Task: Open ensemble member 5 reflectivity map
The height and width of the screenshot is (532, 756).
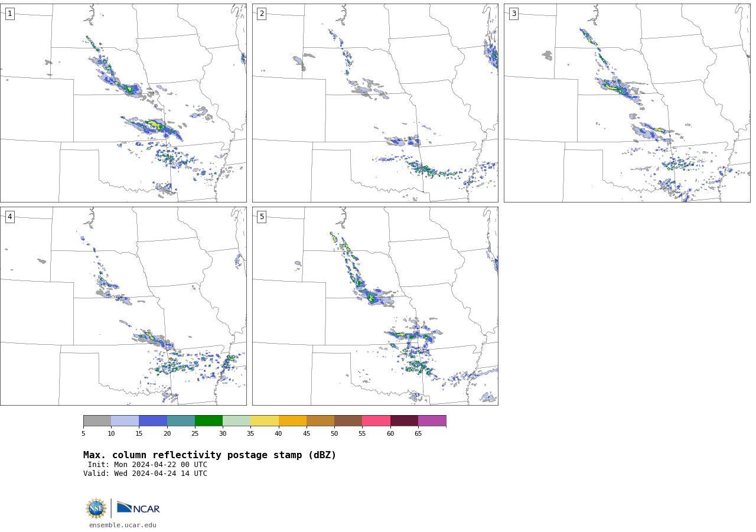Action: tap(375, 306)
